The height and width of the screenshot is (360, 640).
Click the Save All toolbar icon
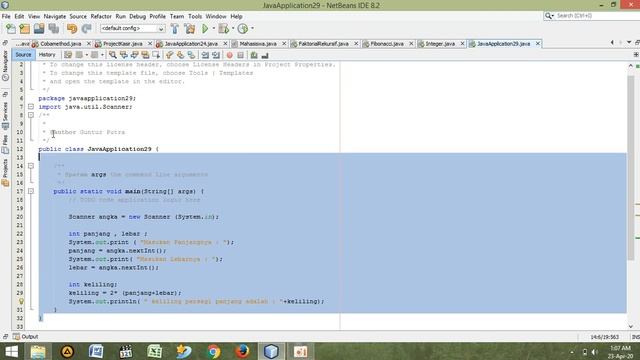pyautogui.click(x=54, y=29)
